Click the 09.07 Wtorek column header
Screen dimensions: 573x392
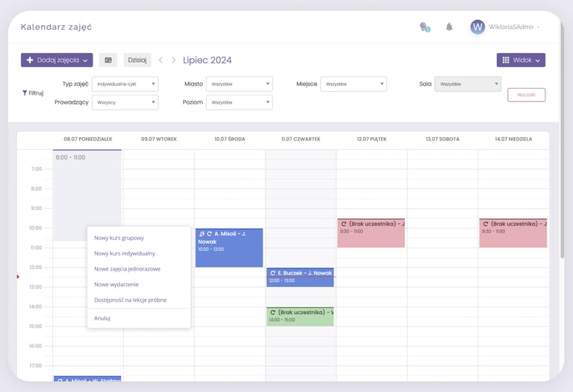[x=159, y=139]
